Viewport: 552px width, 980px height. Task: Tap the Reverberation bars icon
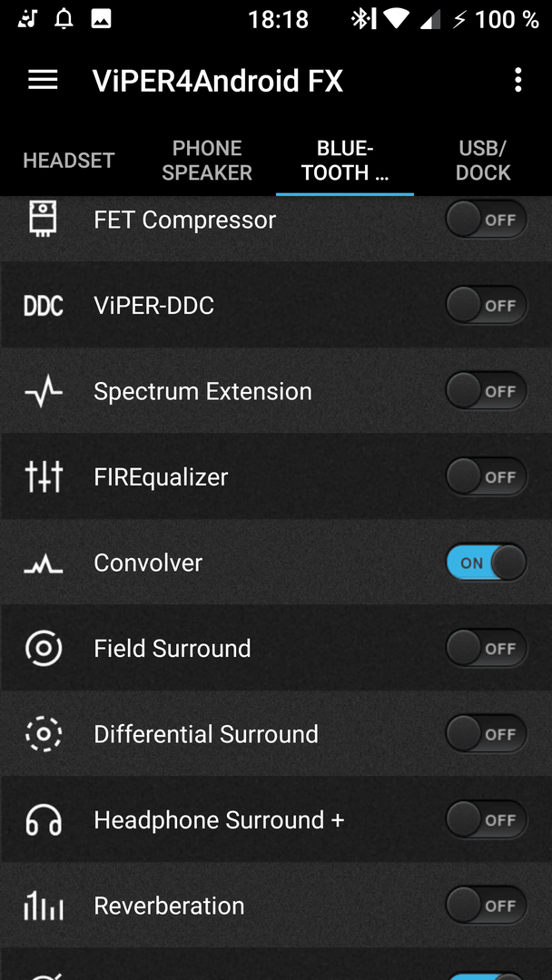(x=43, y=906)
